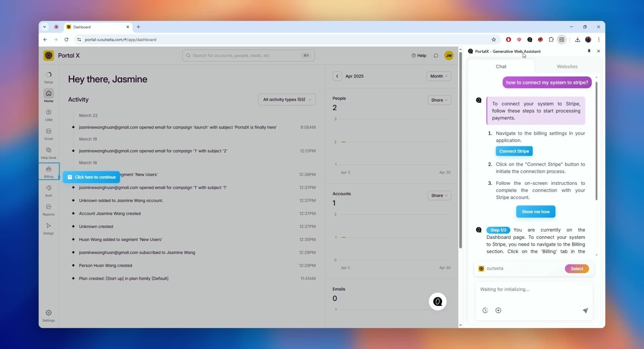Viewport: 644px width, 349px height.
Task: Pin the PortalX assistant panel
Action: click(589, 51)
